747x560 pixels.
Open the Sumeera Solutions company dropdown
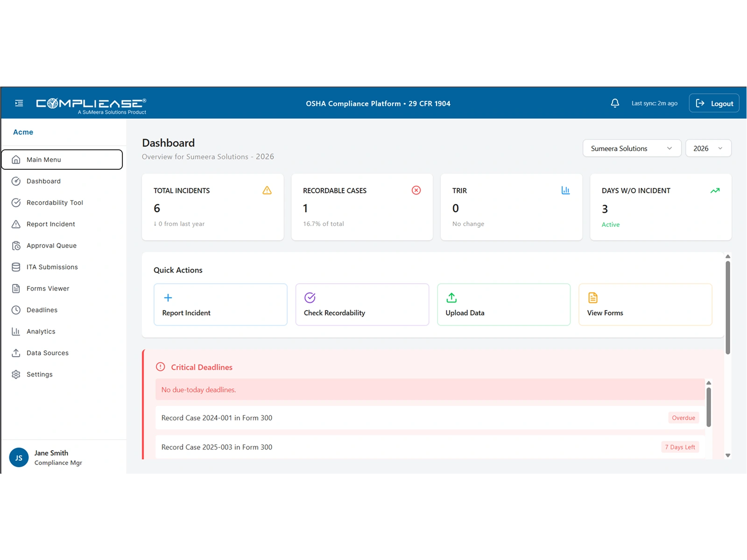[x=632, y=148]
